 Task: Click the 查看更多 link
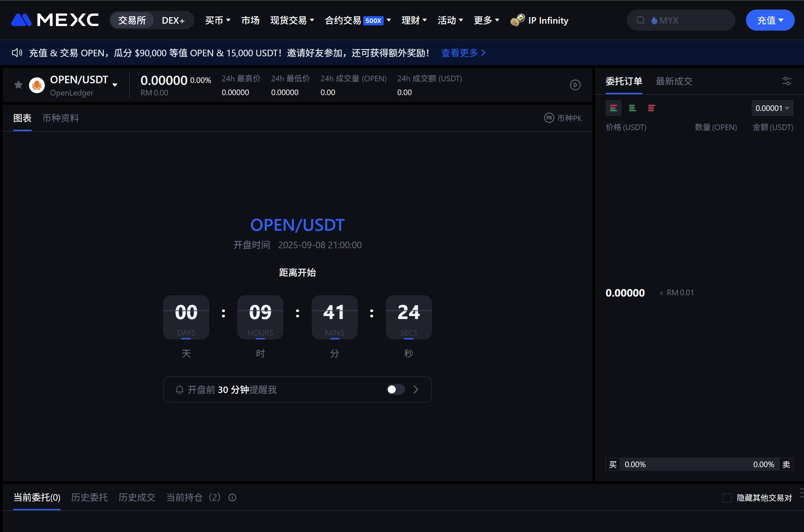[x=463, y=53]
